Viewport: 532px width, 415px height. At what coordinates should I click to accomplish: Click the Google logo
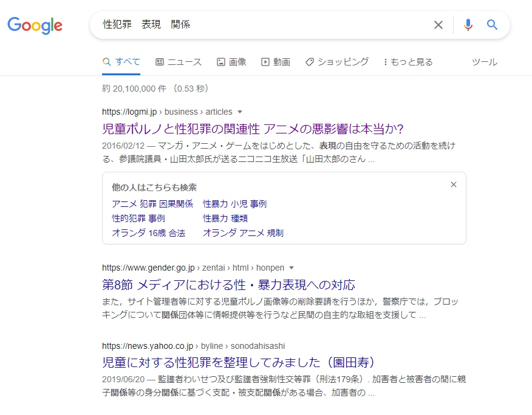pos(35,25)
